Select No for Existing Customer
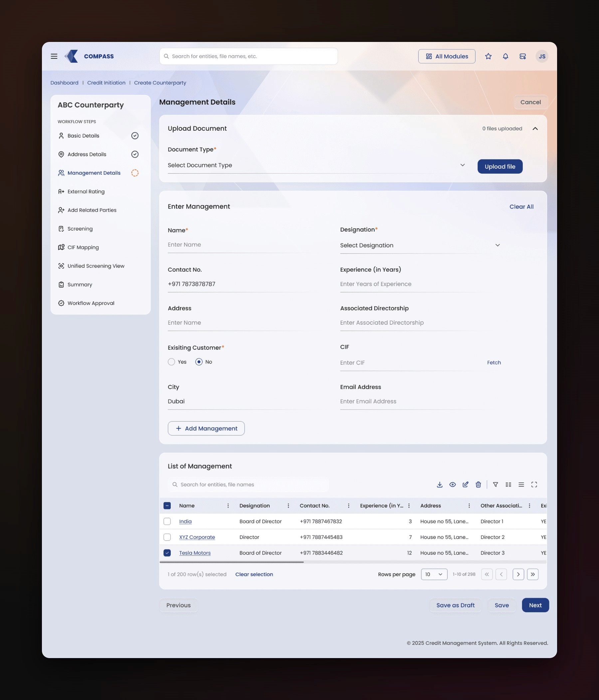Viewport: 599px width, 700px height. coord(199,362)
